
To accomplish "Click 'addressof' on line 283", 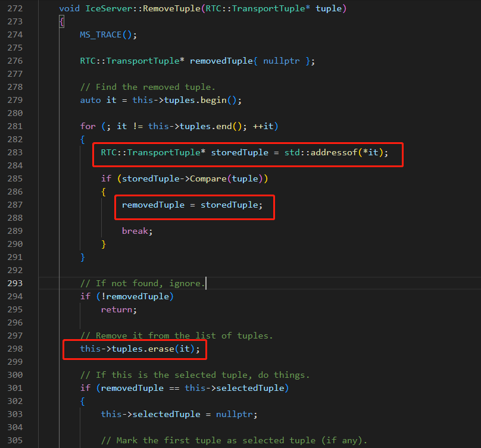I will [x=334, y=153].
